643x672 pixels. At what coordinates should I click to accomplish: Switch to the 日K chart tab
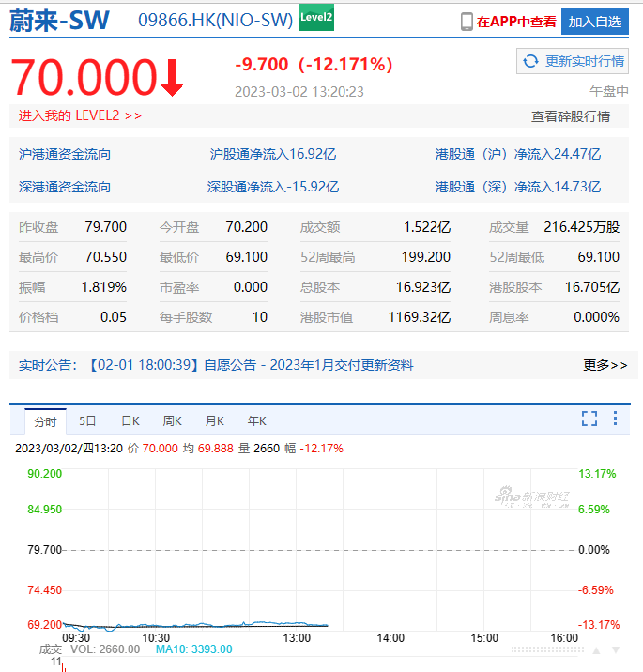click(x=130, y=421)
